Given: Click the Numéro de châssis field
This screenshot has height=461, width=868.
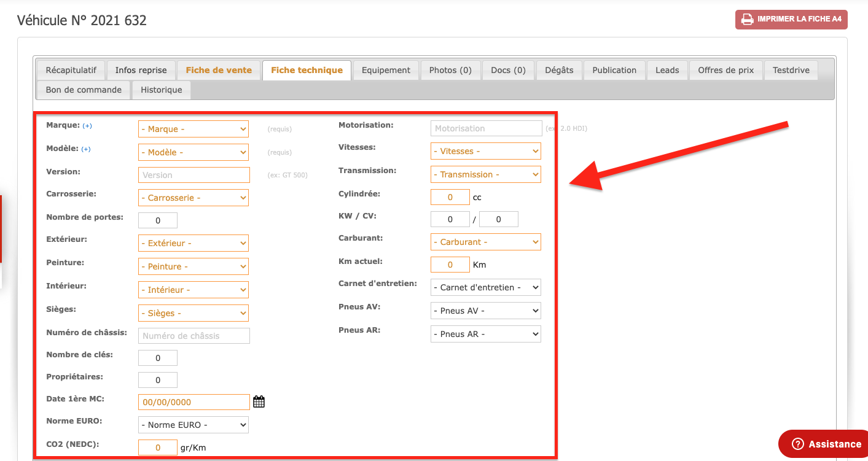Looking at the screenshot, I should click(x=194, y=336).
